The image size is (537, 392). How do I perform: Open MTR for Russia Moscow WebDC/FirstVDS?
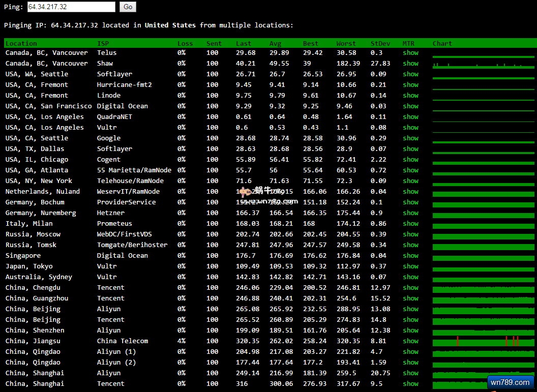tap(410, 234)
